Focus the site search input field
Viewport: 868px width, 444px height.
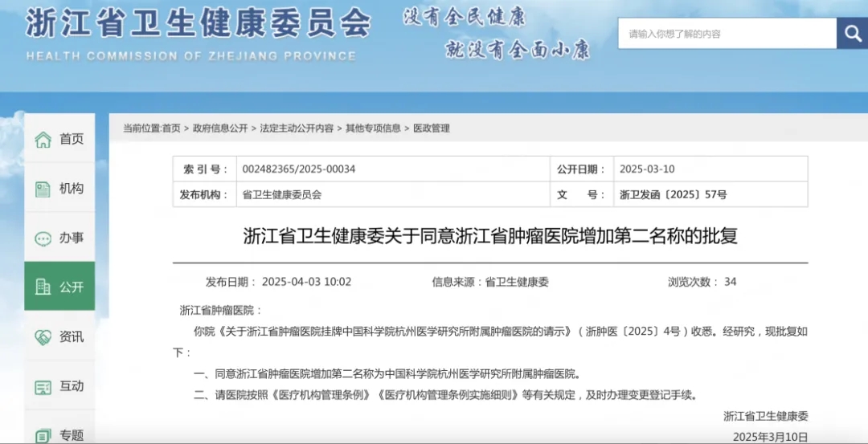coord(727,33)
